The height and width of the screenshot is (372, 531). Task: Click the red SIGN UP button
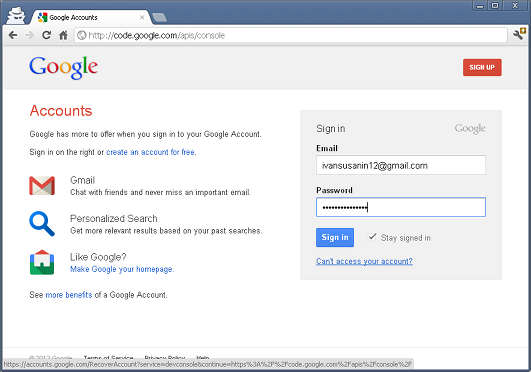(482, 67)
